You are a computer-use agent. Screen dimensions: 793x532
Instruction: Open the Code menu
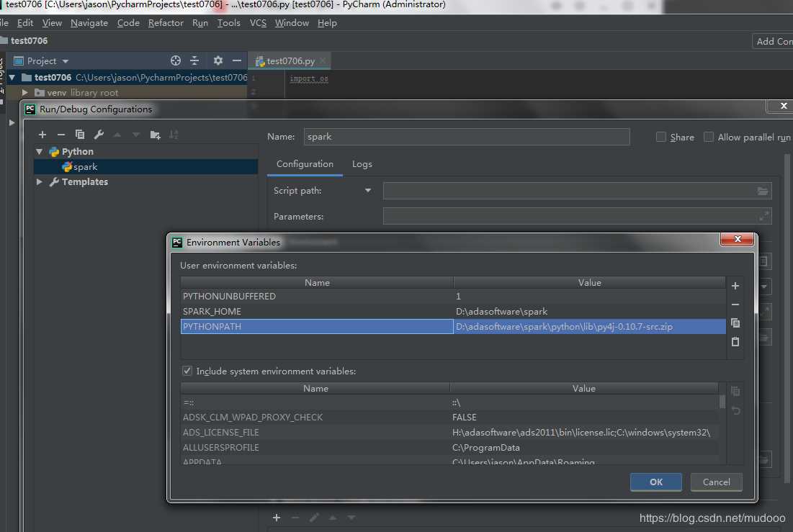click(x=128, y=23)
